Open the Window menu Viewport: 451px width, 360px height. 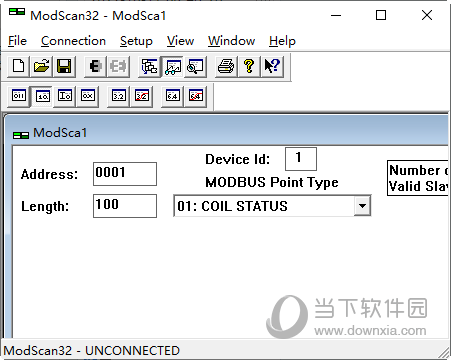pos(232,41)
